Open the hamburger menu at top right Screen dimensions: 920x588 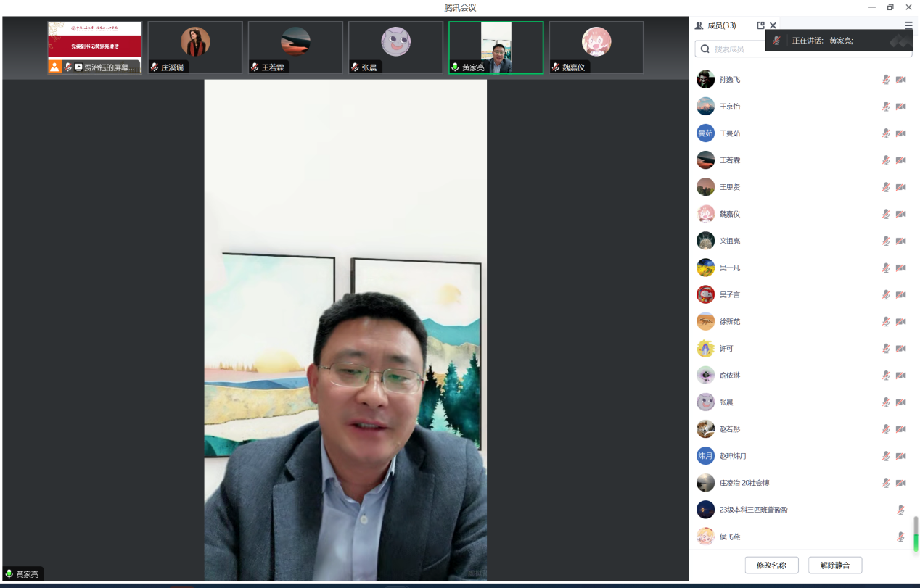tap(908, 25)
